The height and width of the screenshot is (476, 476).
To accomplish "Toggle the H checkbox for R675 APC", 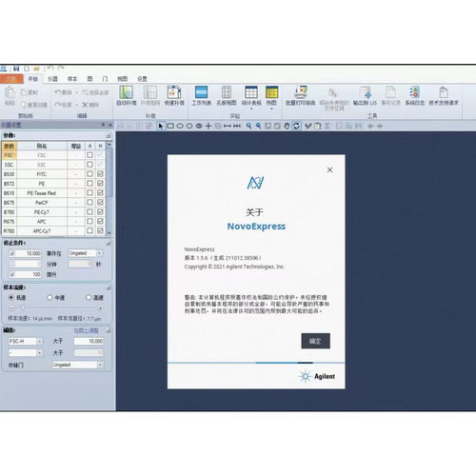I will (100, 221).
